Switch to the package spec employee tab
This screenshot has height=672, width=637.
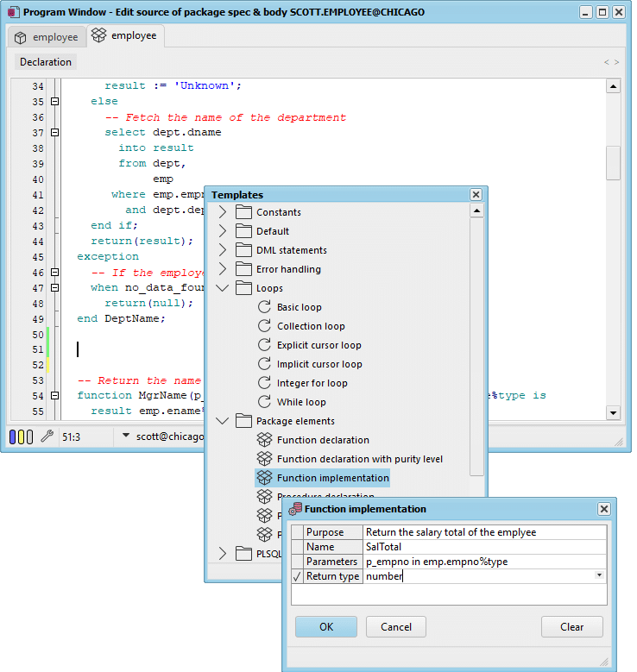[47, 37]
